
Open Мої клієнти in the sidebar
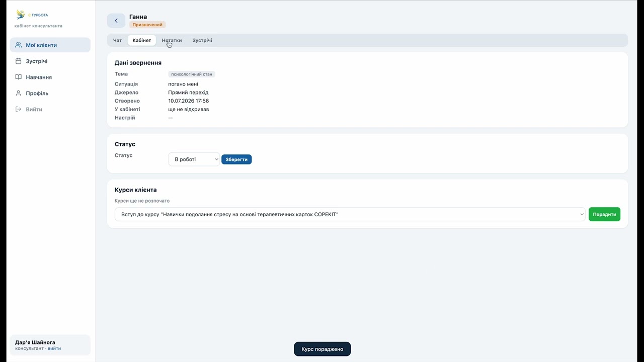point(50,45)
